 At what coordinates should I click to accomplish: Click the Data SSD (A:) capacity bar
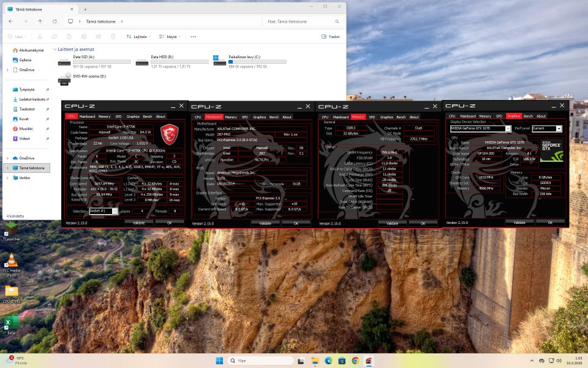[102, 61]
